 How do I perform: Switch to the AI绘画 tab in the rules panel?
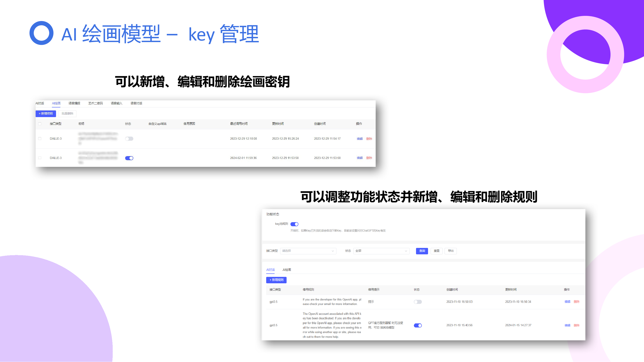point(287,270)
